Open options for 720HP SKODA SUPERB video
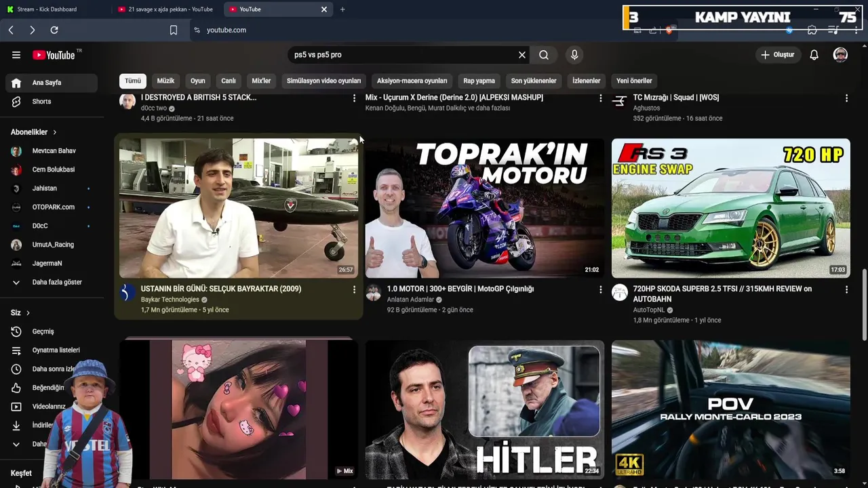Screen dimensions: 868x488 point(846,289)
